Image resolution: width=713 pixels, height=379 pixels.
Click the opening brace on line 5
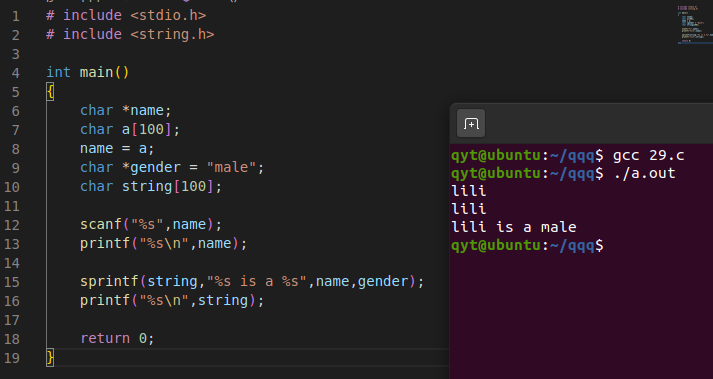point(50,91)
